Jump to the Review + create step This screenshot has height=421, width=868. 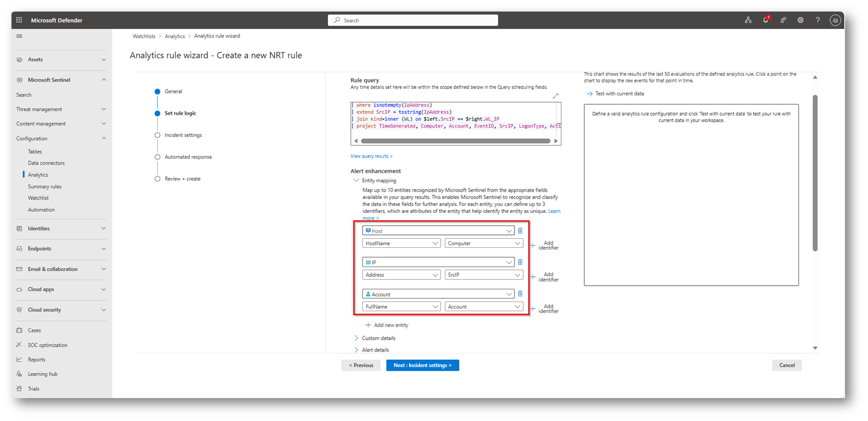click(x=182, y=179)
